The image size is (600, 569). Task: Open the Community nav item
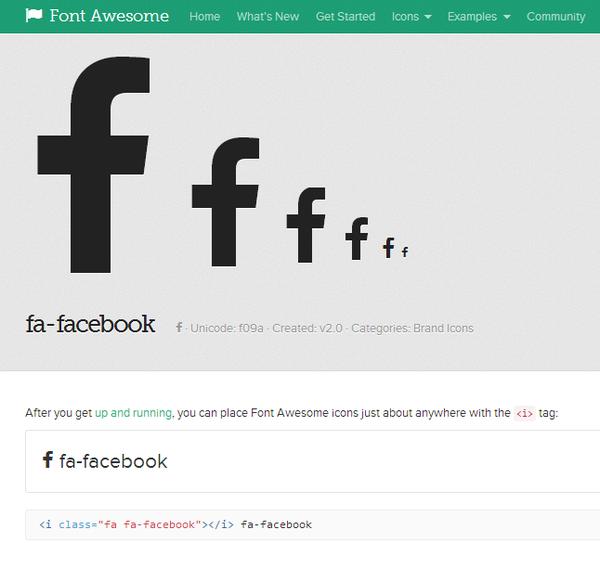click(x=556, y=16)
